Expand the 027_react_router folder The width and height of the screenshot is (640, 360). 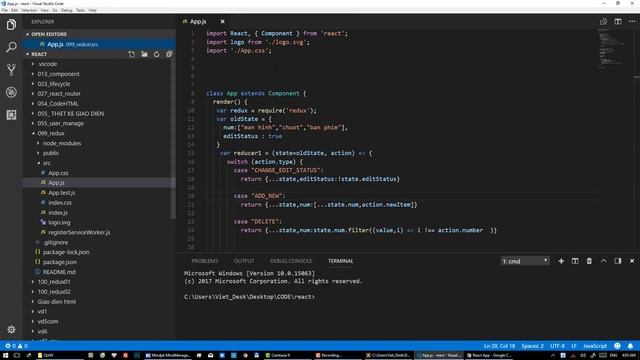click(x=59, y=93)
